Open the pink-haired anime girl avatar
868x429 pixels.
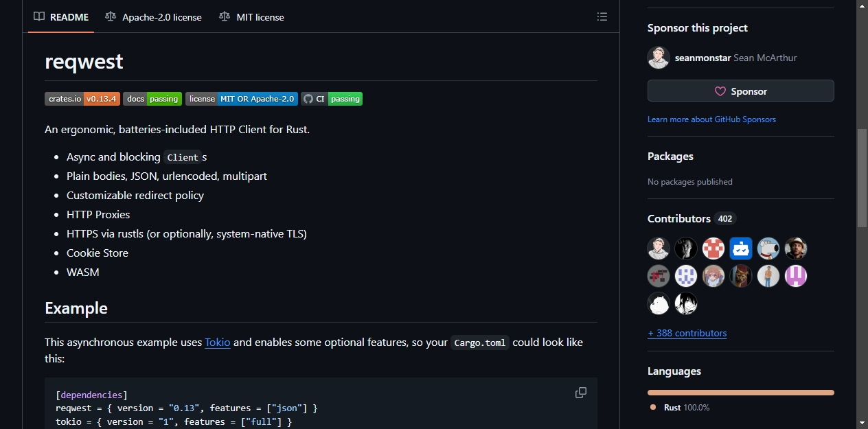pos(713,276)
